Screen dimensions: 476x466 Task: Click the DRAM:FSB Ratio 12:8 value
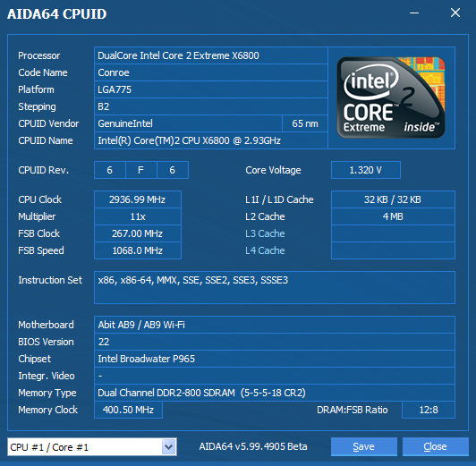[x=429, y=410]
